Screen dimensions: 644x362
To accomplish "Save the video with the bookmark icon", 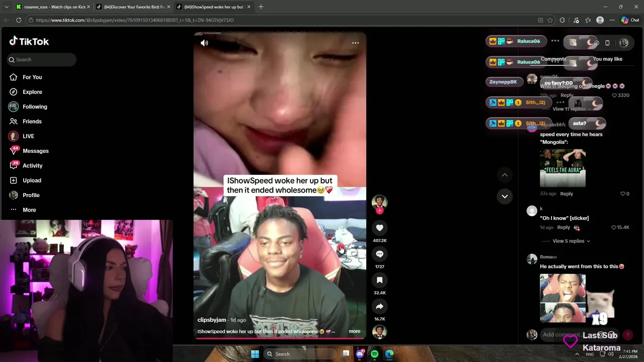I will (379, 280).
